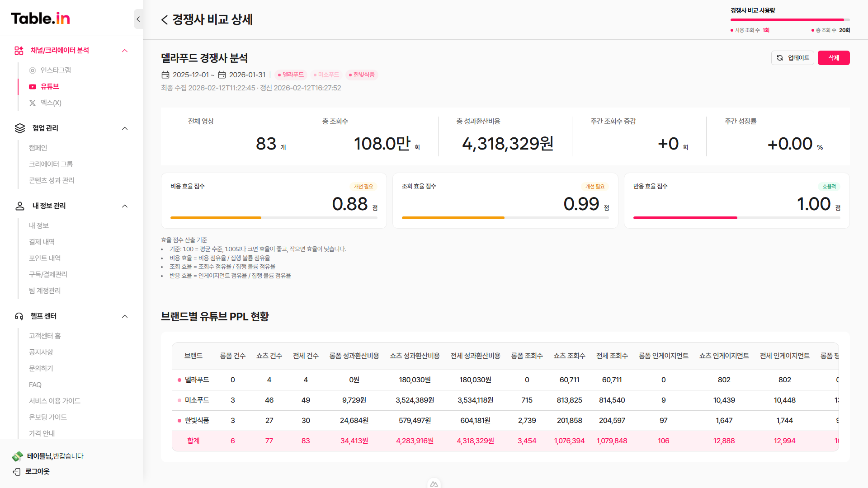Click the Table.in logo
Image resolution: width=868 pixels, height=488 pixels.
[x=40, y=18]
